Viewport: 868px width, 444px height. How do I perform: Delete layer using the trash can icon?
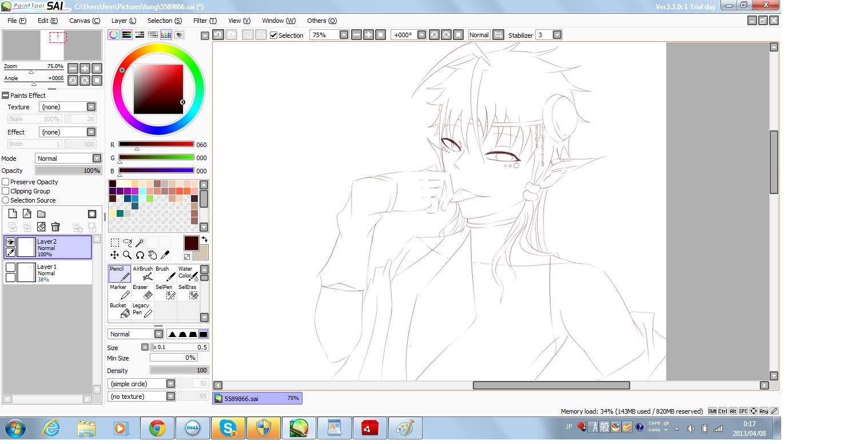pyautogui.click(x=55, y=227)
